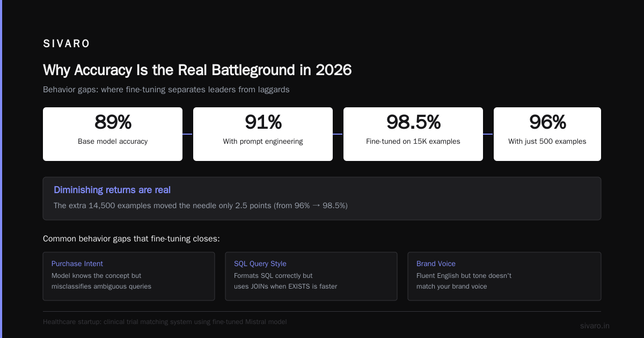Click the headline about accuracy in 2026
Screen dimensions: 644x338
pyautogui.click(x=197, y=70)
